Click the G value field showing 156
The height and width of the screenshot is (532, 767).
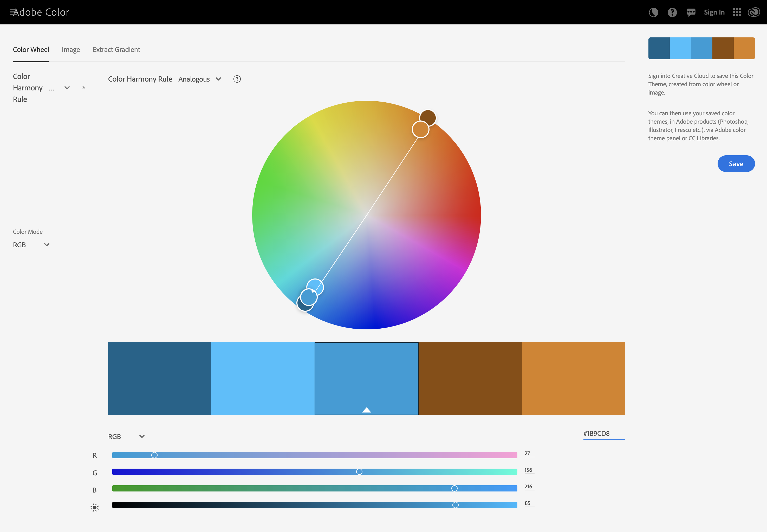(x=529, y=470)
